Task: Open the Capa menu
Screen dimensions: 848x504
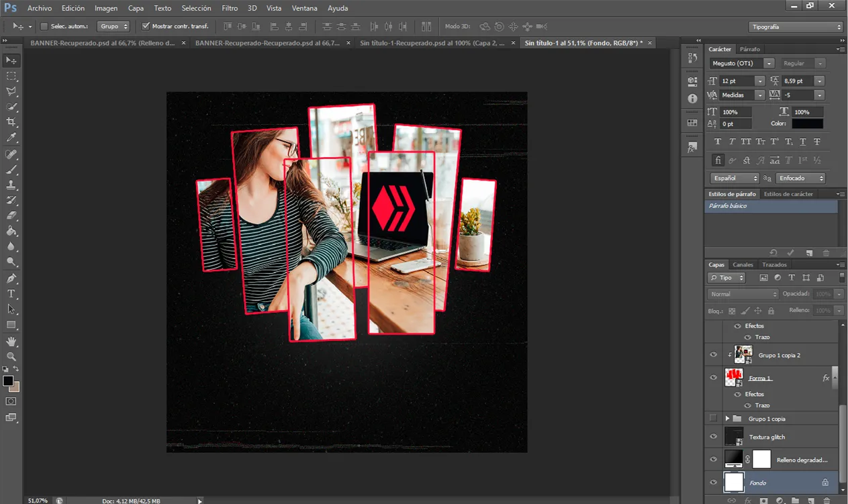Action: tap(136, 8)
